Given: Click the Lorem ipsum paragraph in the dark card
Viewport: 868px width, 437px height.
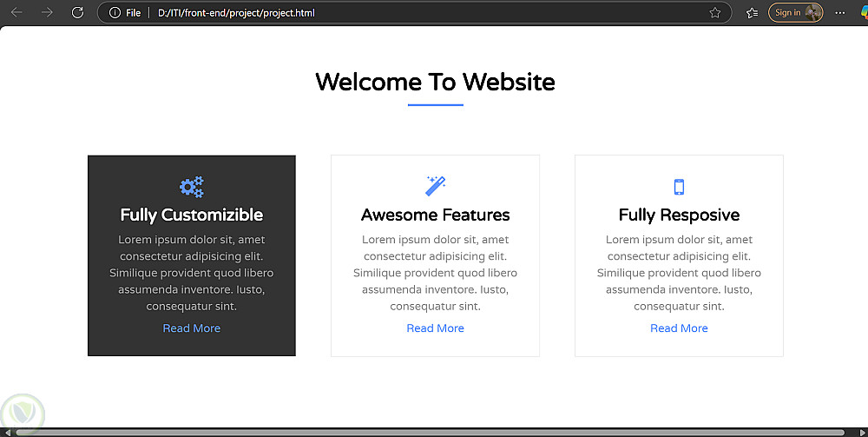Looking at the screenshot, I should [192, 273].
